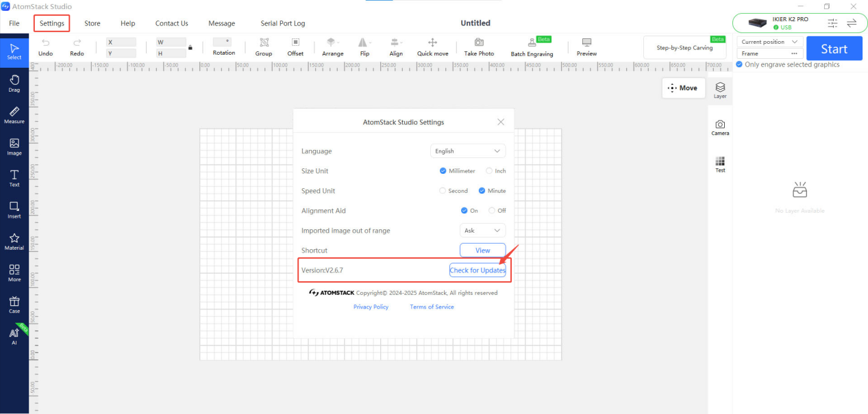Click the Quick move tool
Screen dimensions: 868x414
(x=433, y=47)
